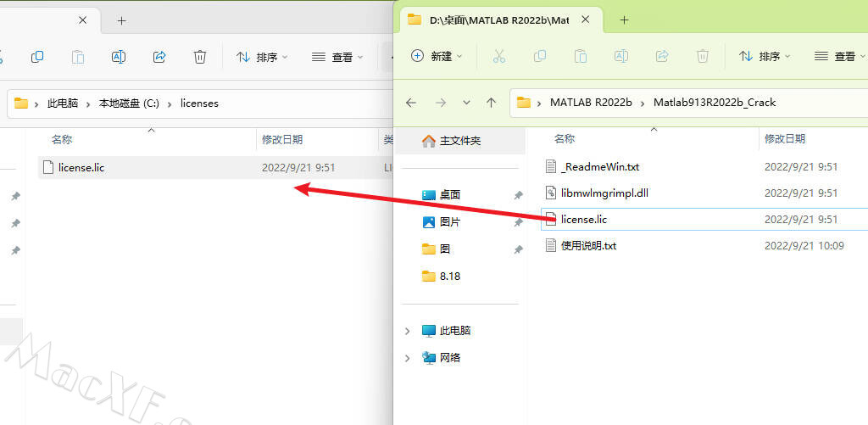
Task: Click 本地磁盘 (C:) breadcrumb segment
Action: (129, 103)
